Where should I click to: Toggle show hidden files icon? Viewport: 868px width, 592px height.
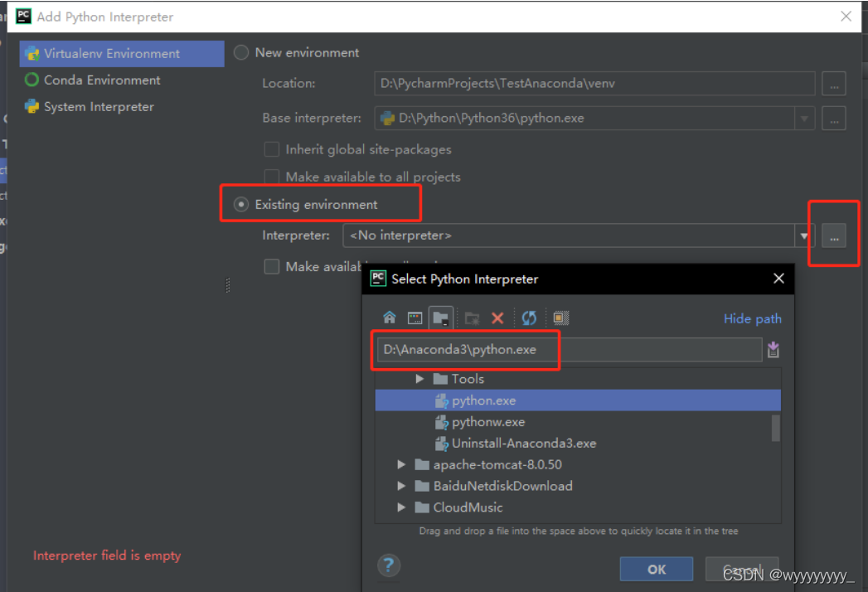pos(560,318)
